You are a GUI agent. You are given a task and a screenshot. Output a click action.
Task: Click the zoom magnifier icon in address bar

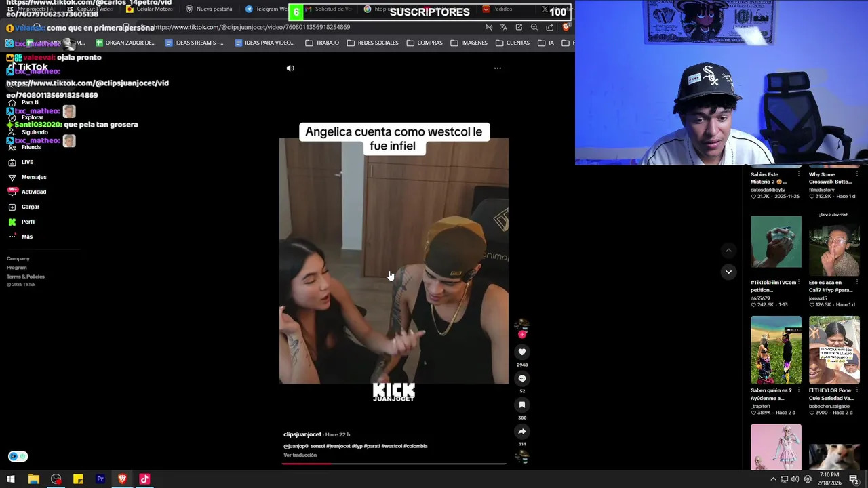click(534, 27)
